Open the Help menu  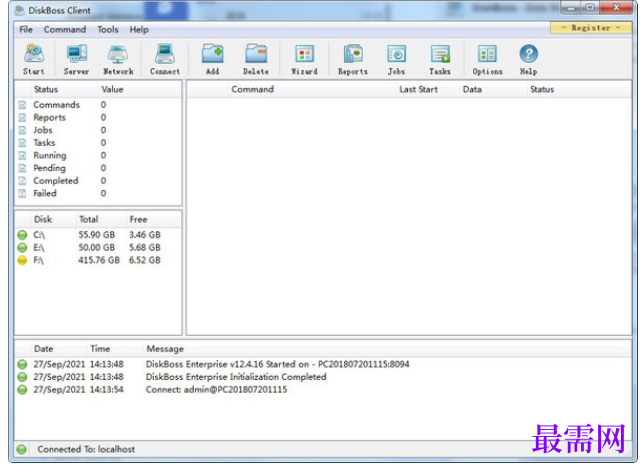139,30
